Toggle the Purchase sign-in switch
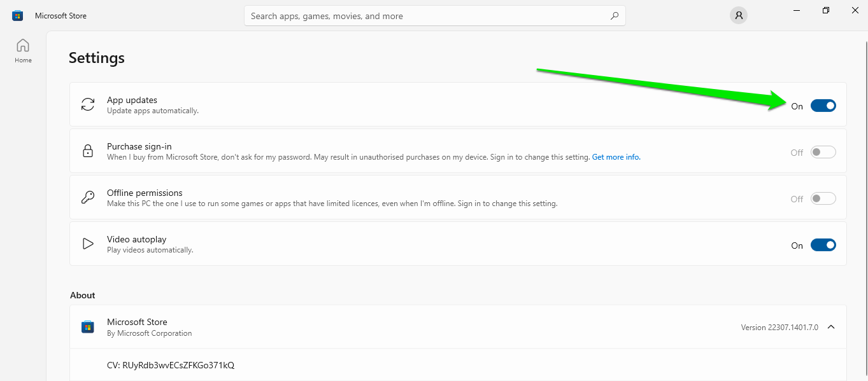The image size is (868, 381). pyautogui.click(x=823, y=153)
